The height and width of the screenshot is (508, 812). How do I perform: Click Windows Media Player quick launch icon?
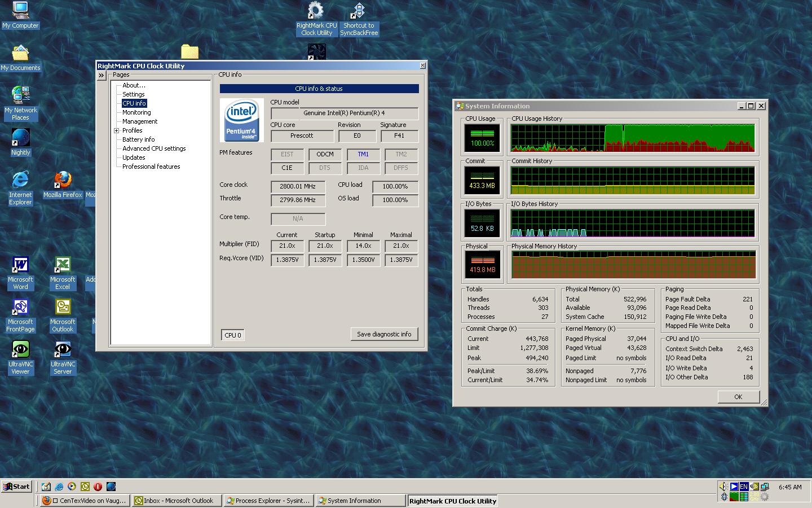tap(72, 487)
